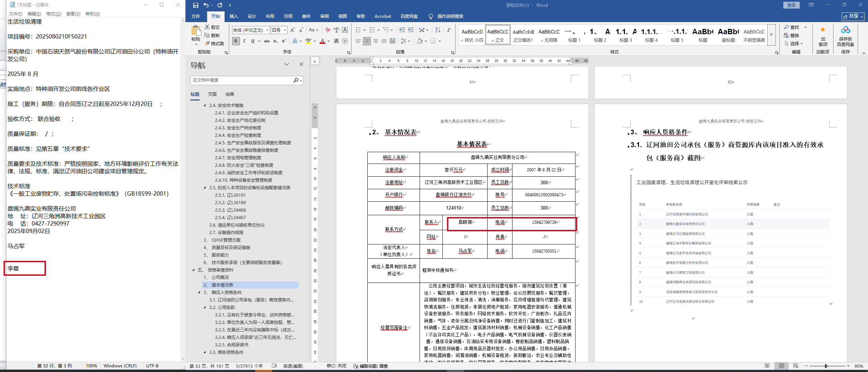
Task: Click Save to Baidu Netdisk icon
Action: coord(845,30)
